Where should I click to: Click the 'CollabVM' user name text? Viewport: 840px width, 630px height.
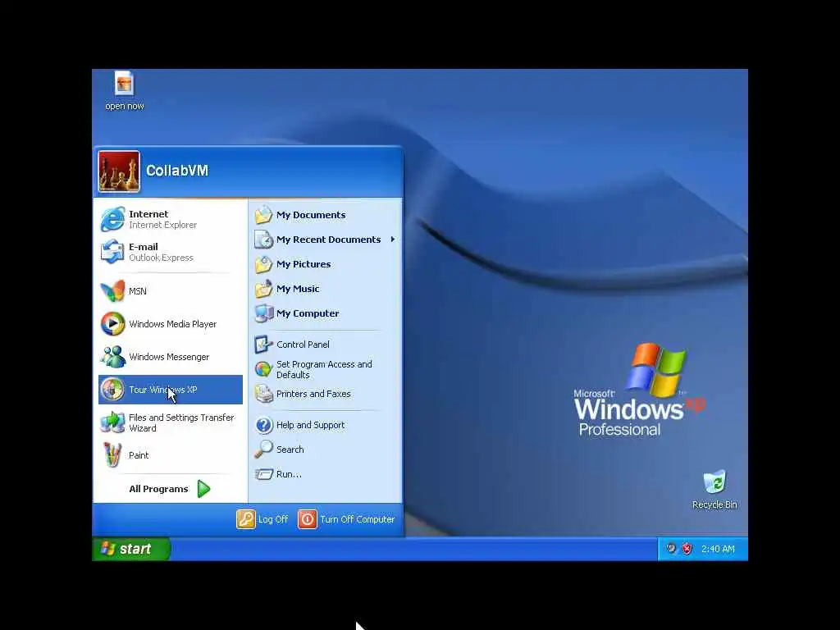coord(177,171)
